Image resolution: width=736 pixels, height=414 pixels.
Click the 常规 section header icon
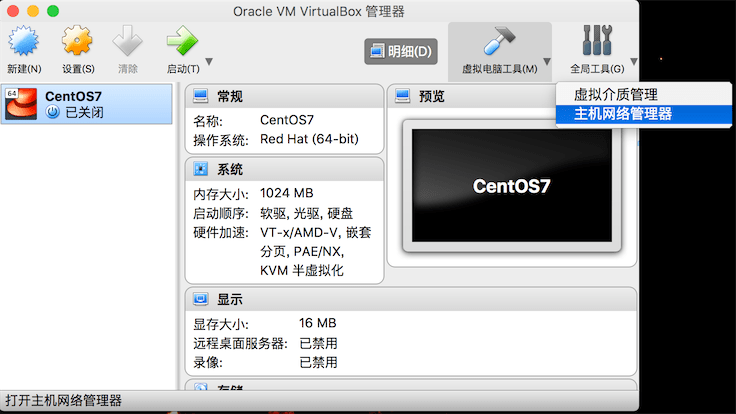tap(200, 96)
